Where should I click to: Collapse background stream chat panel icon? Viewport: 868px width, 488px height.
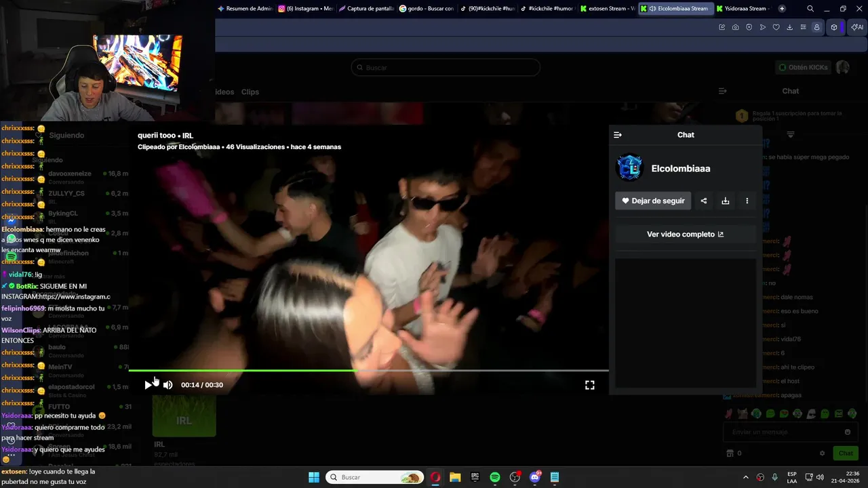tap(723, 91)
